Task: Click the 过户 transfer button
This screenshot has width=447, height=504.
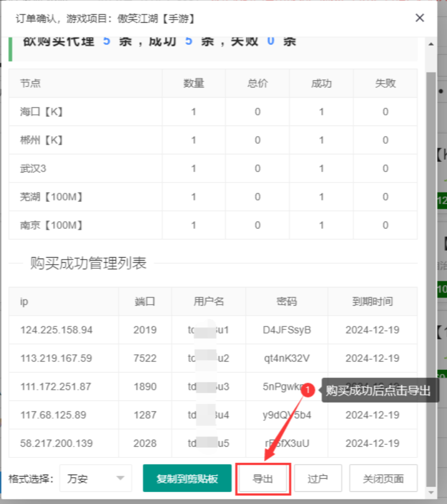Action: point(318,478)
